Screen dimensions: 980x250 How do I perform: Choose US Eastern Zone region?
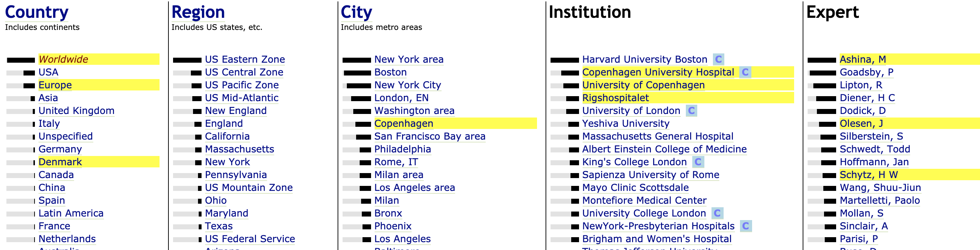pos(245,59)
